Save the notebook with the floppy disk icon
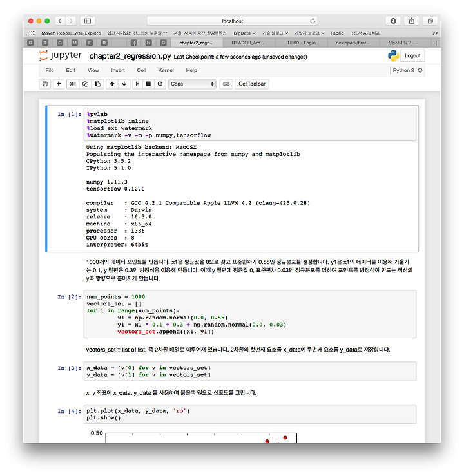 click(x=45, y=84)
